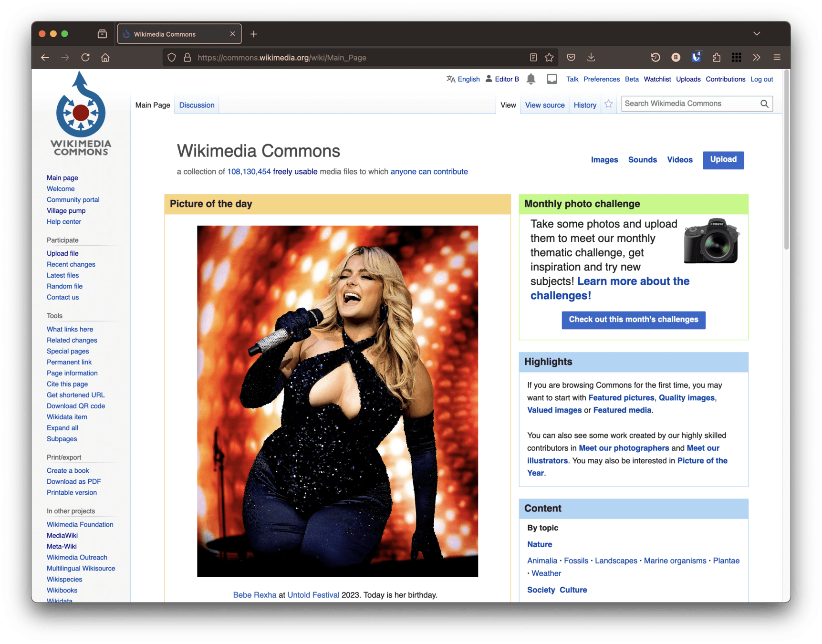Click Check out this month's challenges button
Image resolution: width=822 pixels, height=644 pixels.
(x=634, y=320)
